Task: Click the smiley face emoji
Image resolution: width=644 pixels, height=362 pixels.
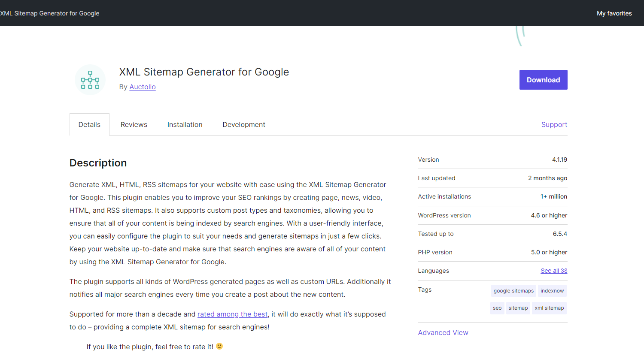Action: pos(219,346)
